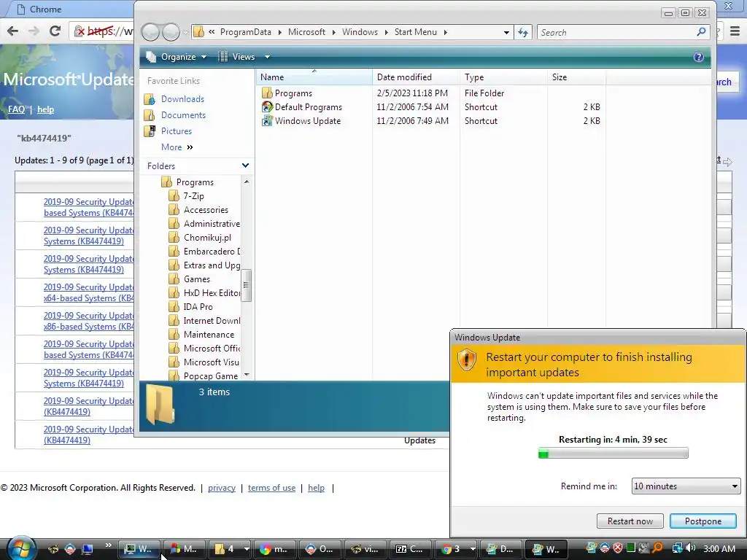Screen dimensions: 747x560
Task: Expand More favorite links
Action: point(177,147)
